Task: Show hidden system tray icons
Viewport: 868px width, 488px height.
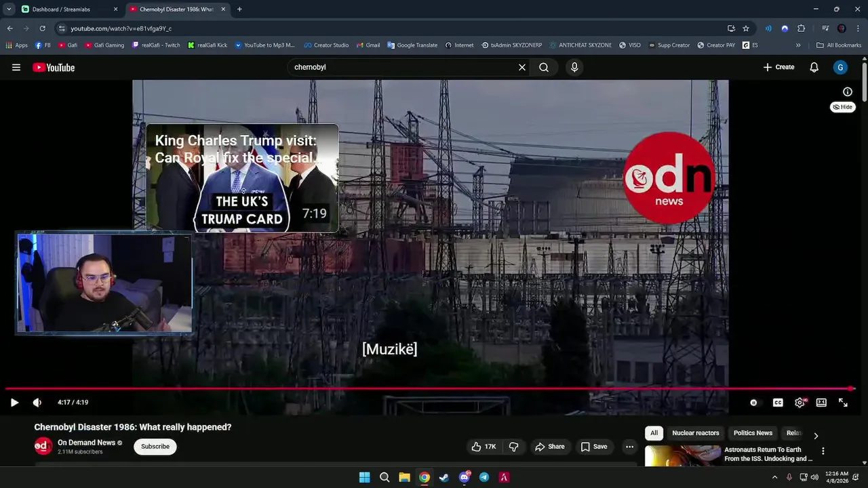Action: 774,477
